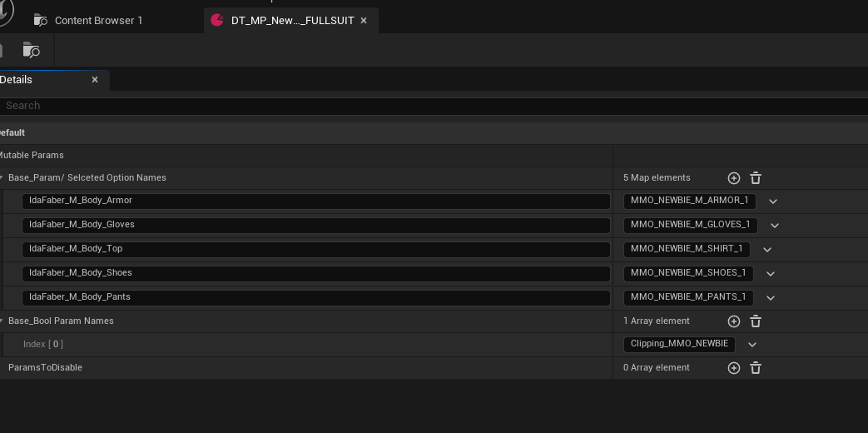Empty the Base_Bool Param Names array
The image size is (868, 433).
[x=756, y=321]
